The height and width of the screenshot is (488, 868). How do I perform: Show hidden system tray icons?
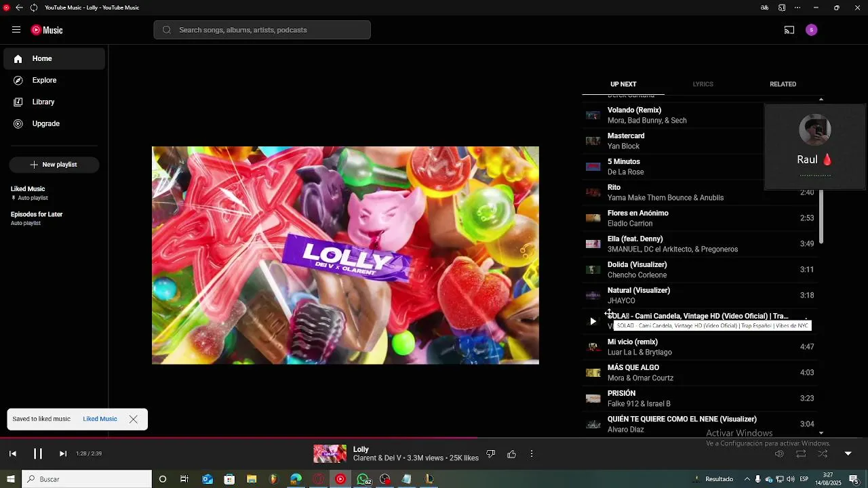[747, 479]
